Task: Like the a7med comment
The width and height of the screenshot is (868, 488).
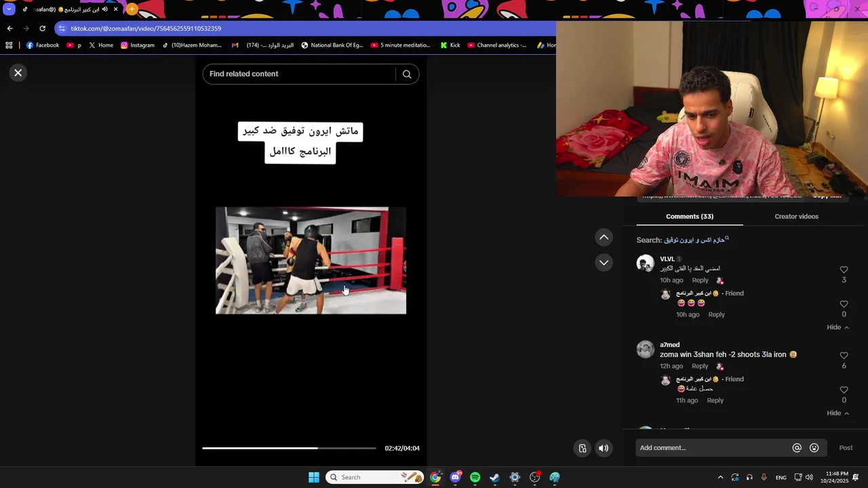Action: (x=844, y=356)
